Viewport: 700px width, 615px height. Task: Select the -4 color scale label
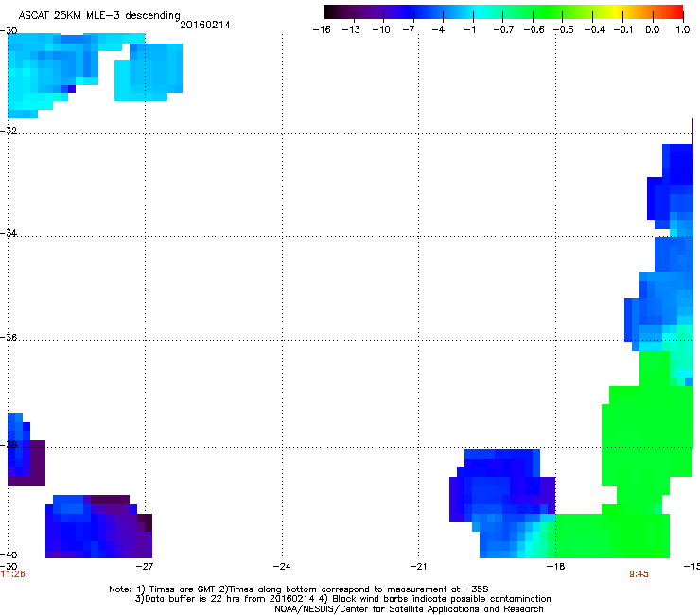pos(438,30)
